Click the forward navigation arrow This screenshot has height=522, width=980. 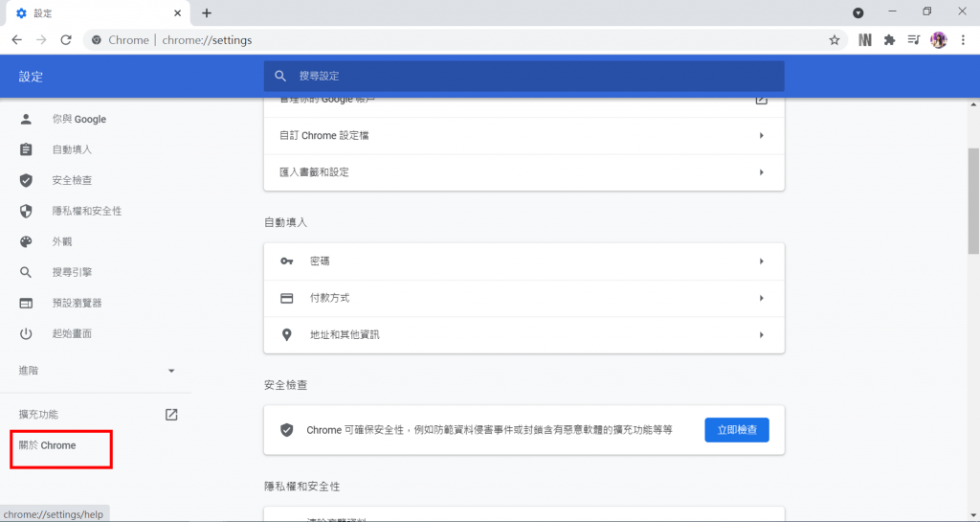pyautogui.click(x=41, y=40)
